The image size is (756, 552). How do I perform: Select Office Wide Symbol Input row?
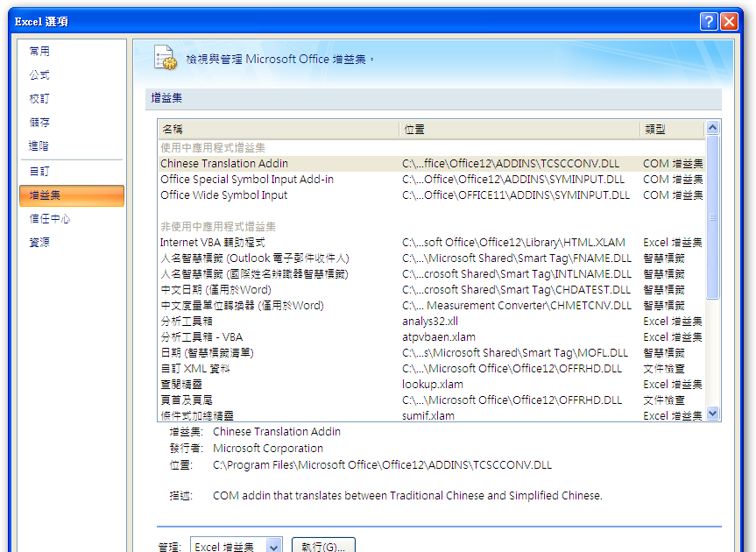coord(432,195)
